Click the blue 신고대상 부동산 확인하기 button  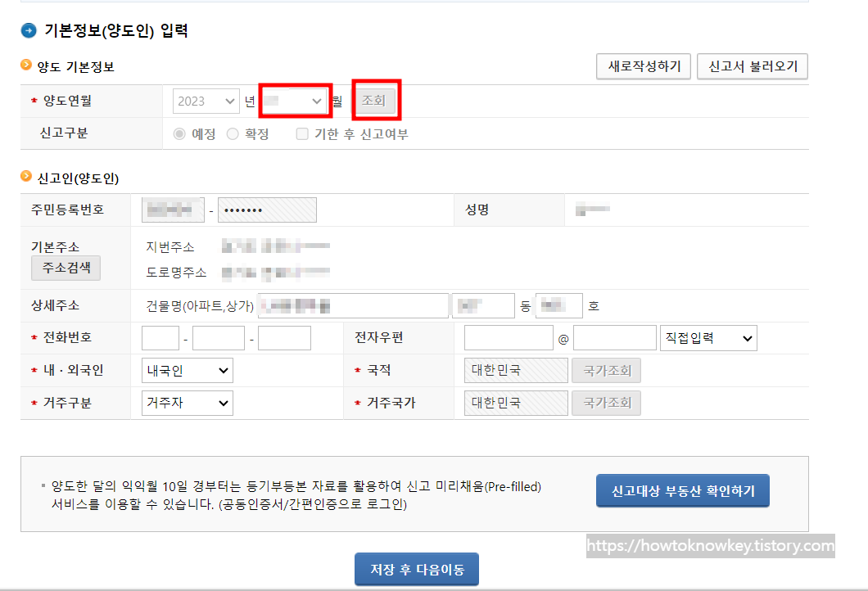[682, 491]
